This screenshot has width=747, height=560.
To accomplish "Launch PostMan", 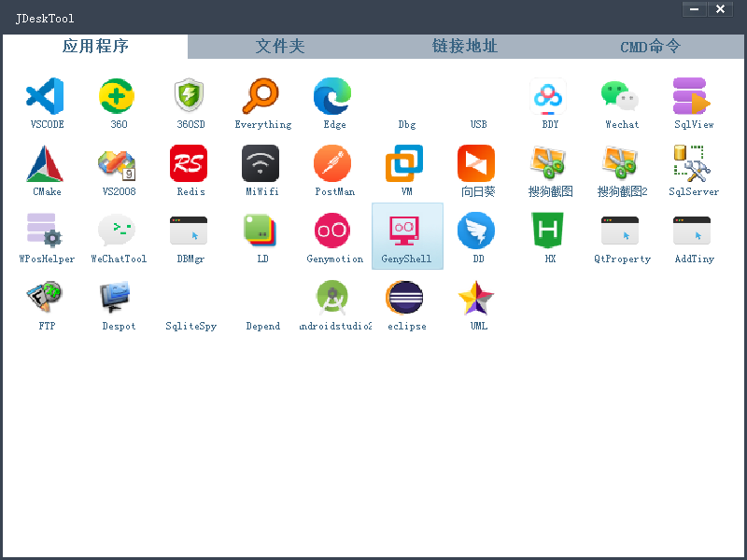I will pyautogui.click(x=333, y=166).
